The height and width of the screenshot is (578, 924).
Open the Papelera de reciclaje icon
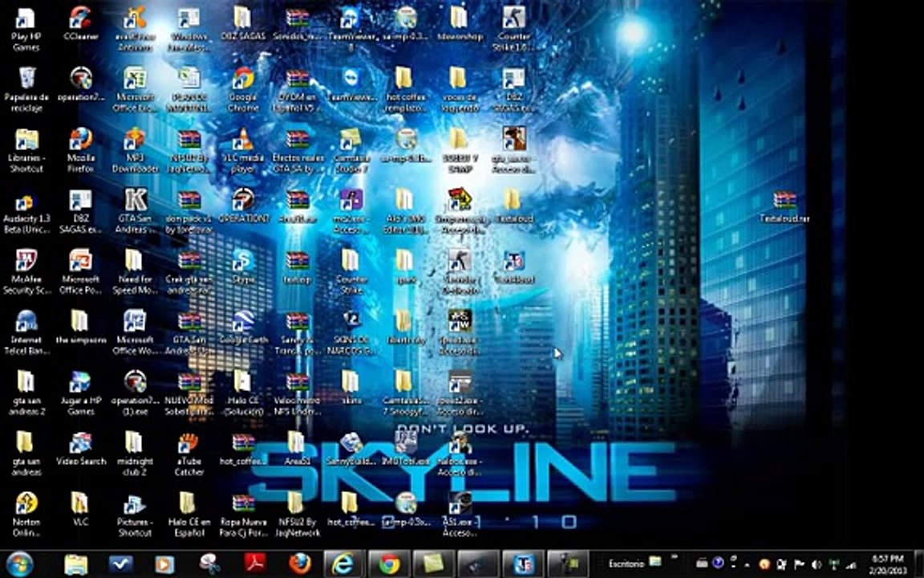26,90
